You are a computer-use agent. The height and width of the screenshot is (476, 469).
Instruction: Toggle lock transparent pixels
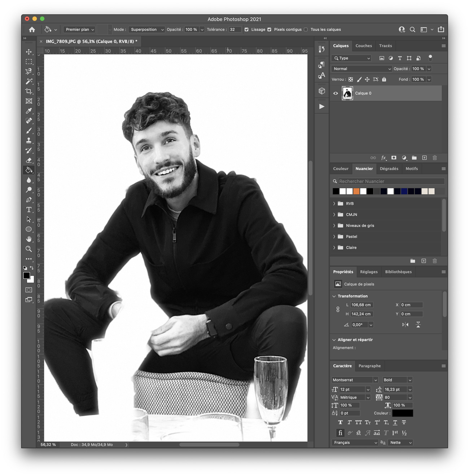pos(351,79)
